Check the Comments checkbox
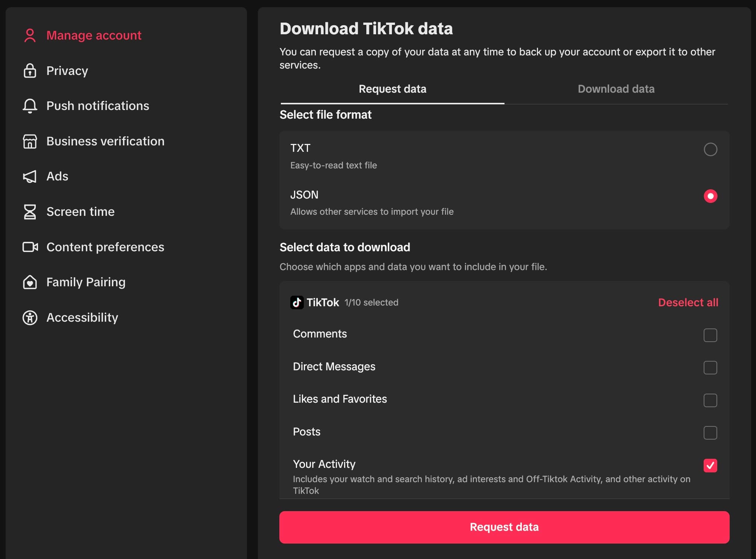 pyautogui.click(x=710, y=335)
